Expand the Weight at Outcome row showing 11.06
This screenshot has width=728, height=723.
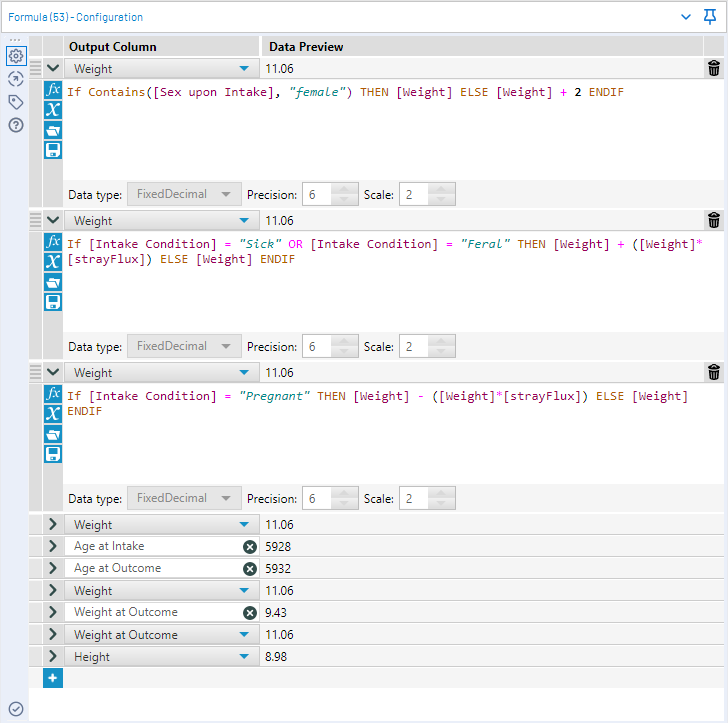point(53,634)
